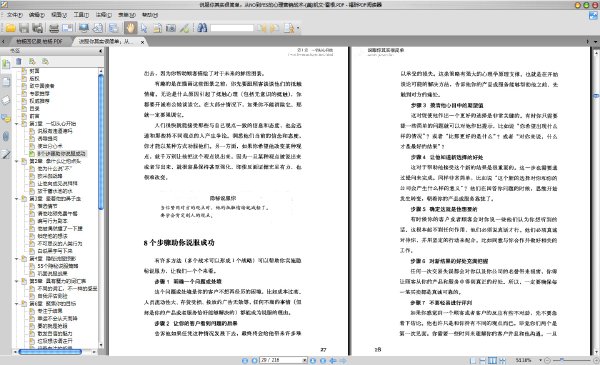Click the blue icon at top-right corner
600x365 pixels.
pyautogui.click(x=593, y=16)
